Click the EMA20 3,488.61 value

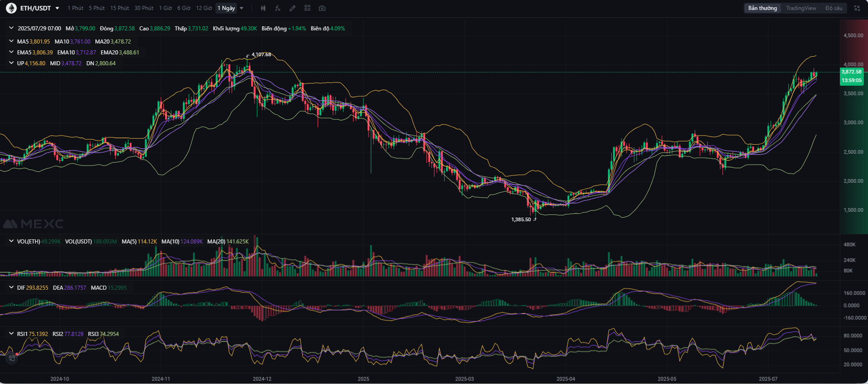tap(120, 52)
